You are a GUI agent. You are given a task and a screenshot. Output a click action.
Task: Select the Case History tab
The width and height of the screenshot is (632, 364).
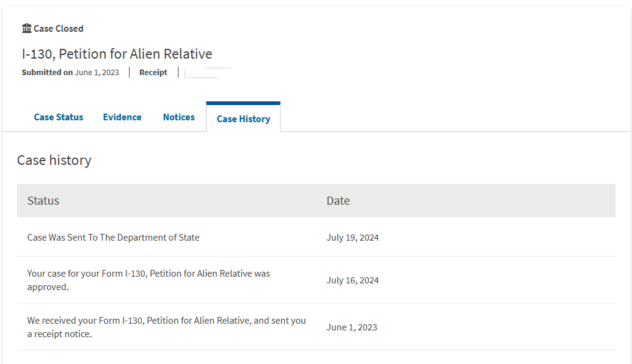pyautogui.click(x=243, y=119)
